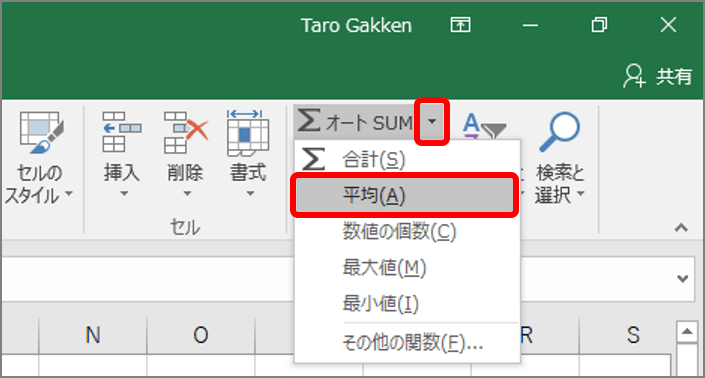Select column O header
705x378 pixels.
(201, 335)
